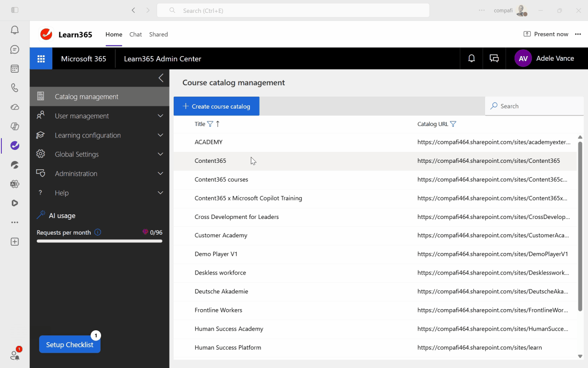Click the catalog list scrollbar thumb
Screen dimensions: 588x368
[x=580, y=226]
